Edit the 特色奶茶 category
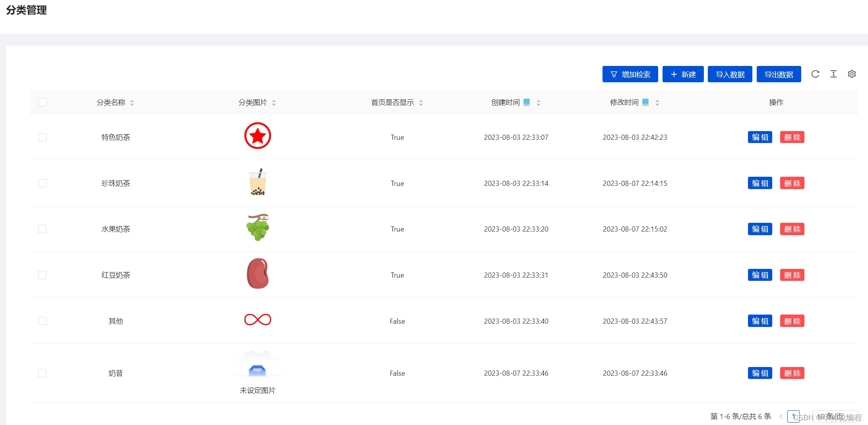 (760, 137)
